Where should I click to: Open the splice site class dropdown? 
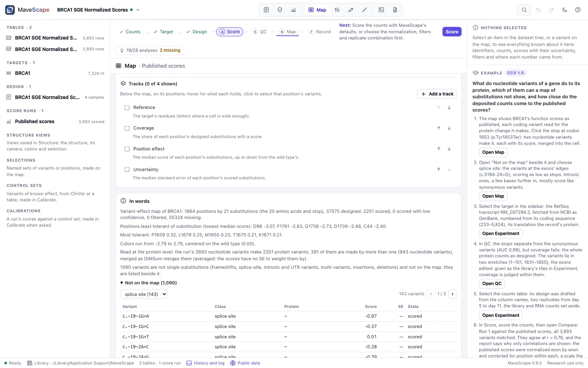144,294
